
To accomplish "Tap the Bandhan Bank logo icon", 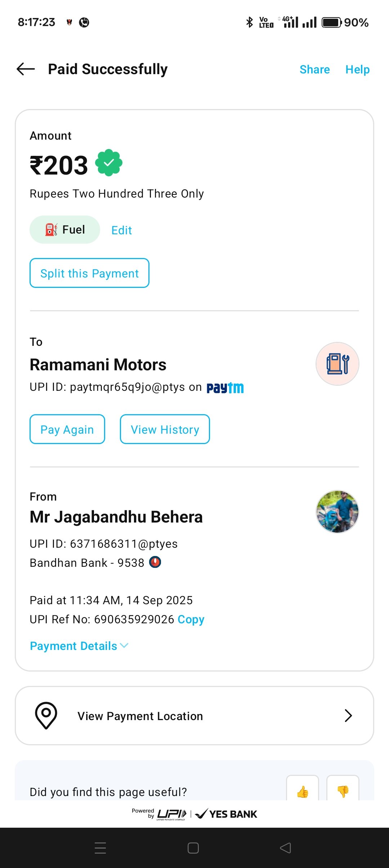I will click(155, 562).
